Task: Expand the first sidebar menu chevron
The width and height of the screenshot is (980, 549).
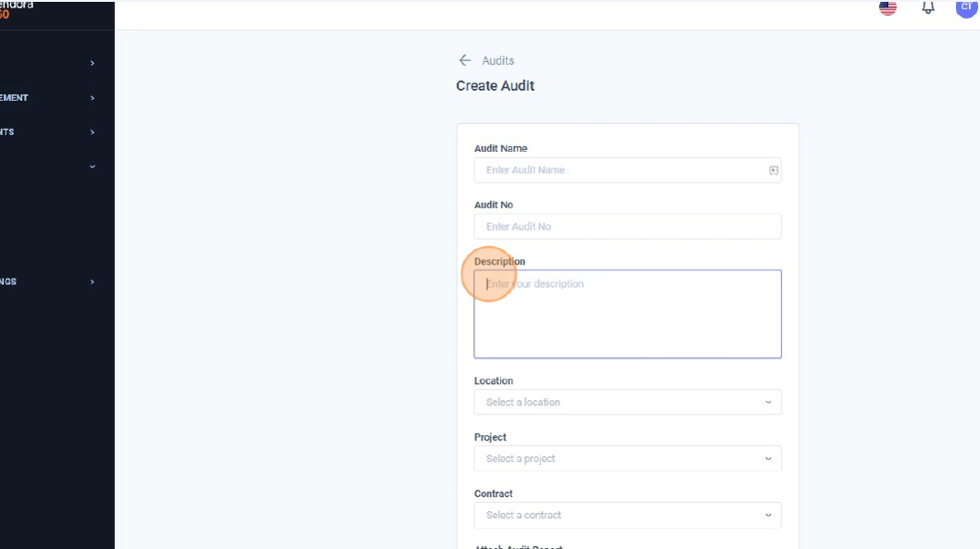Action: pos(92,63)
